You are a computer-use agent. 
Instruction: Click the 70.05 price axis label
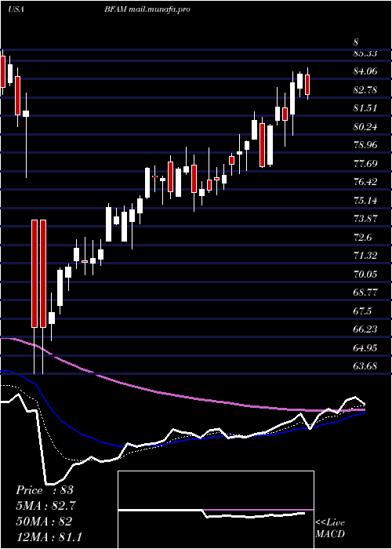pyautogui.click(x=365, y=274)
